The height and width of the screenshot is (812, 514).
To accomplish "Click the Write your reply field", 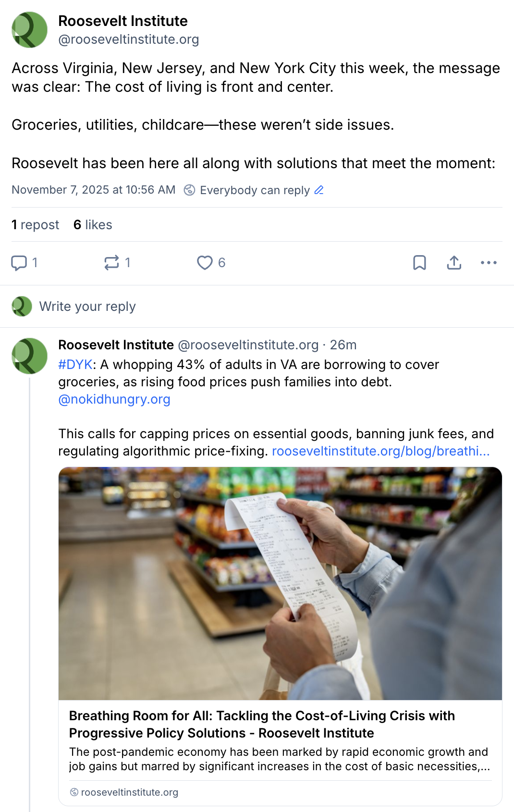I will click(88, 306).
